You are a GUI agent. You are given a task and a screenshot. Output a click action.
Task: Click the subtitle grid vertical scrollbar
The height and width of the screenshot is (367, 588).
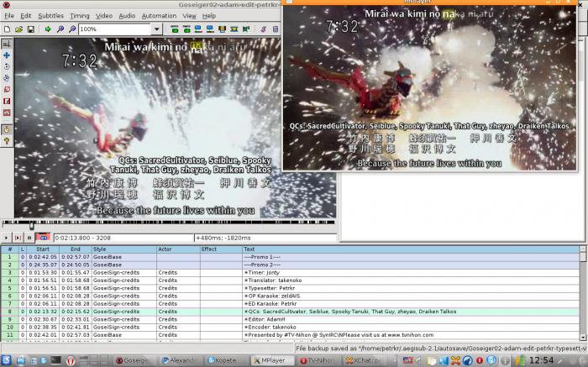tap(583, 293)
